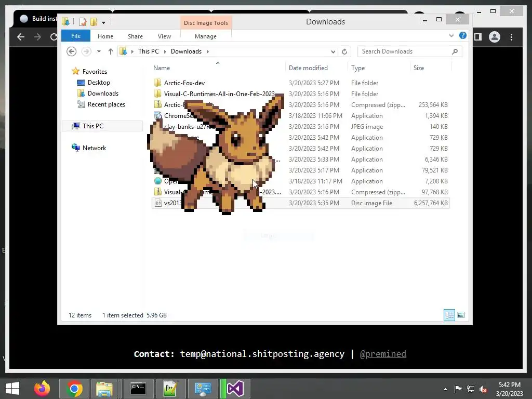Viewport: 532px width, 399px height.
Task: Click the Chrome profile avatar icon
Action: [495, 37]
